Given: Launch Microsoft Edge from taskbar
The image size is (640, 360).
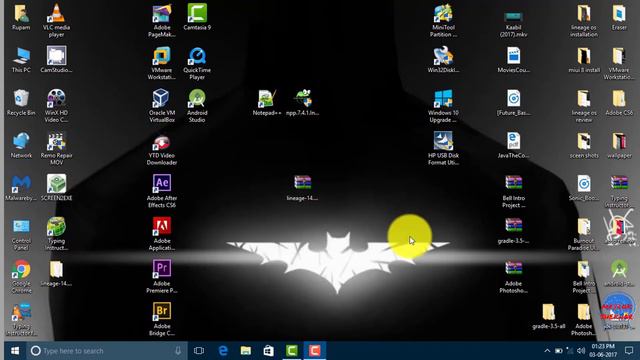Looking at the screenshot, I should [223, 351].
